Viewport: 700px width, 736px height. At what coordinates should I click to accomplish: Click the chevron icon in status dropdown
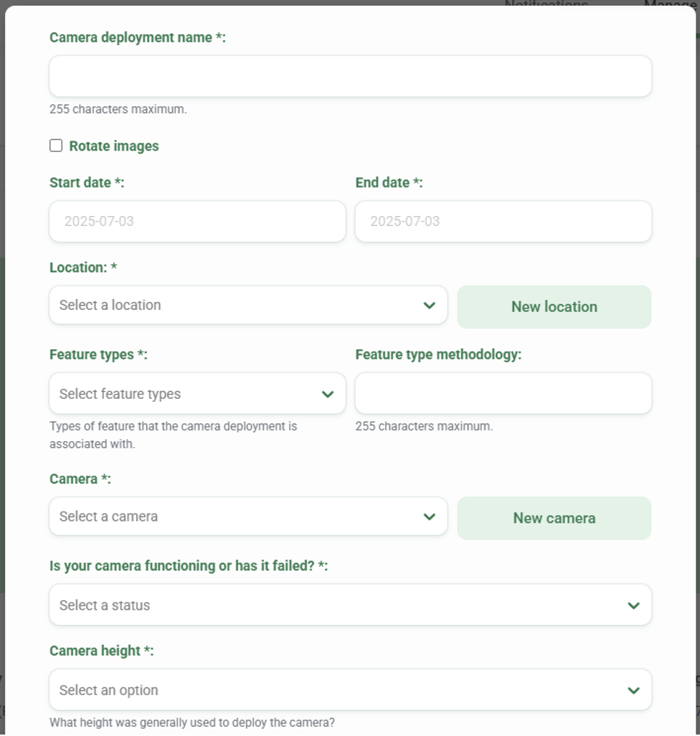(x=633, y=605)
